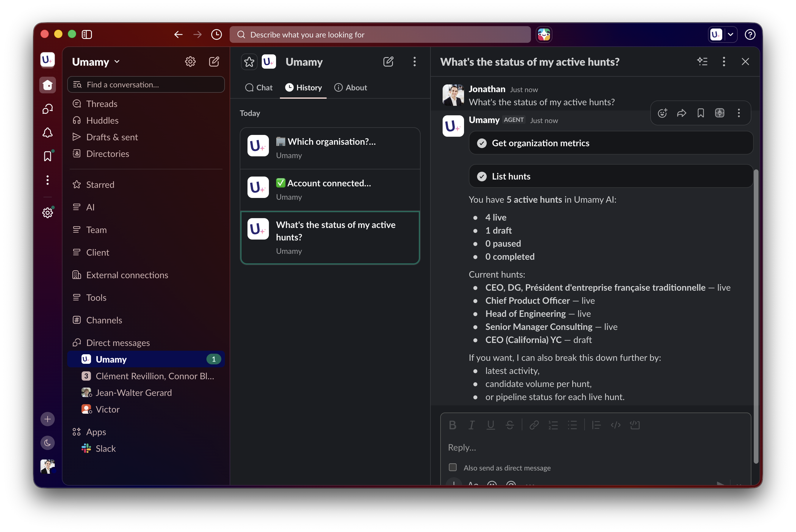
Task: Star the Umamy conversation
Action: (x=249, y=62)
